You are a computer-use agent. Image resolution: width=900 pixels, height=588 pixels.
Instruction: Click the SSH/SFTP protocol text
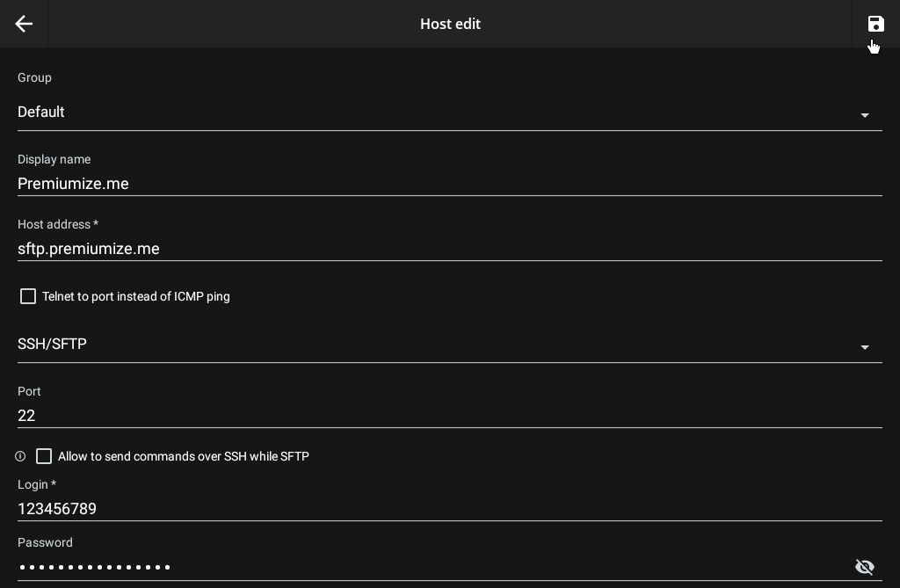coord(52,344)
